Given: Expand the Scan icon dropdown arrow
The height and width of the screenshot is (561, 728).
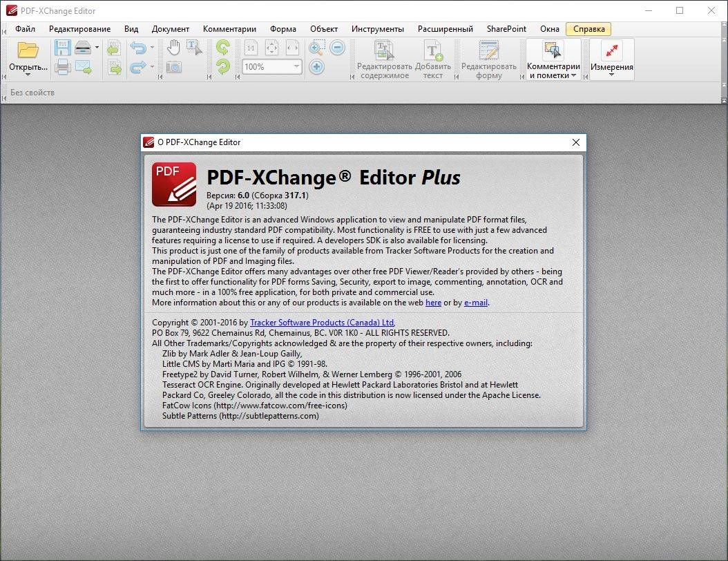Looking at the screenshot, I should tap(97, 48).
